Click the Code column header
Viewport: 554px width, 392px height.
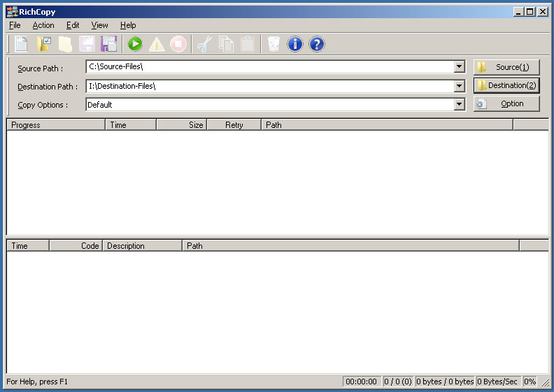[x=76, y=246]
